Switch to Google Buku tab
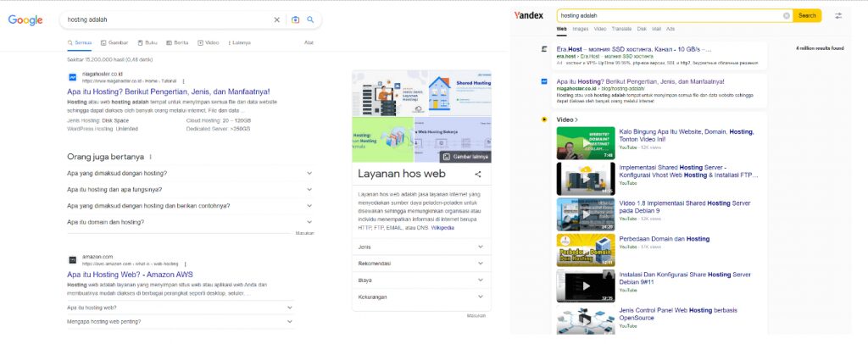This screenshot has height=344, width=868. (147, 42)
